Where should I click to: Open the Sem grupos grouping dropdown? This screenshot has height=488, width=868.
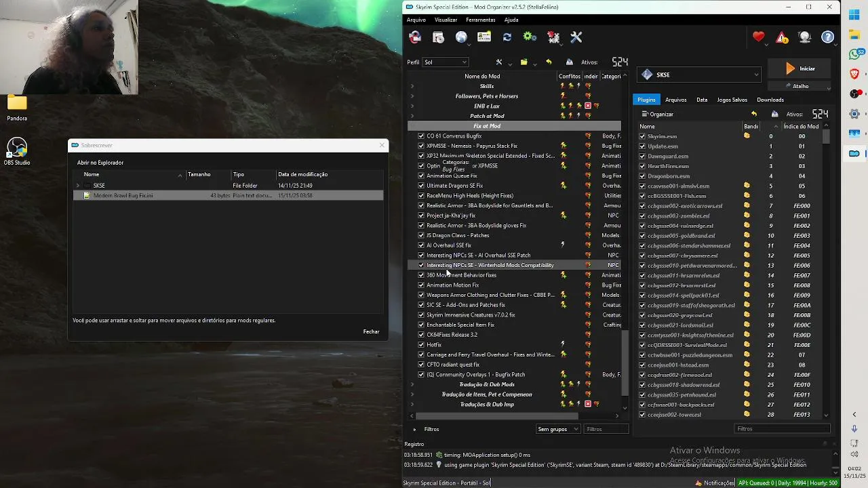click(557, 429)
